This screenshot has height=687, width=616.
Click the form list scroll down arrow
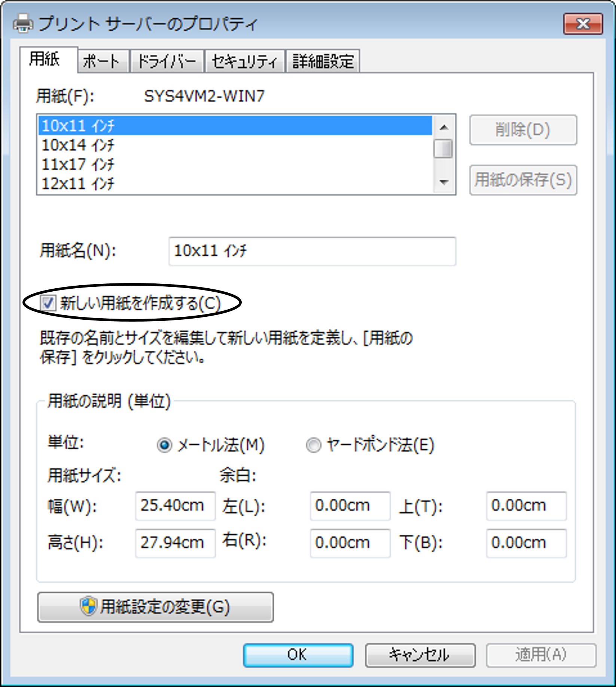pyautogui.click(x=444, y=182)
